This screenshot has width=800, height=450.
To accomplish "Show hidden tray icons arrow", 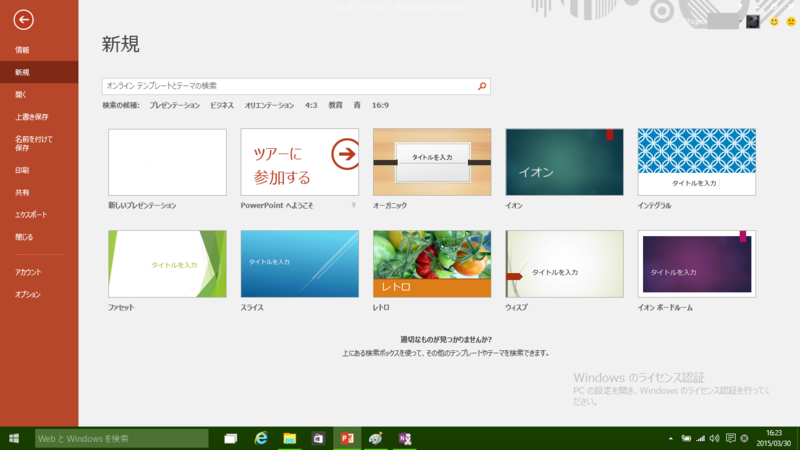I will (x=670, y=438).
